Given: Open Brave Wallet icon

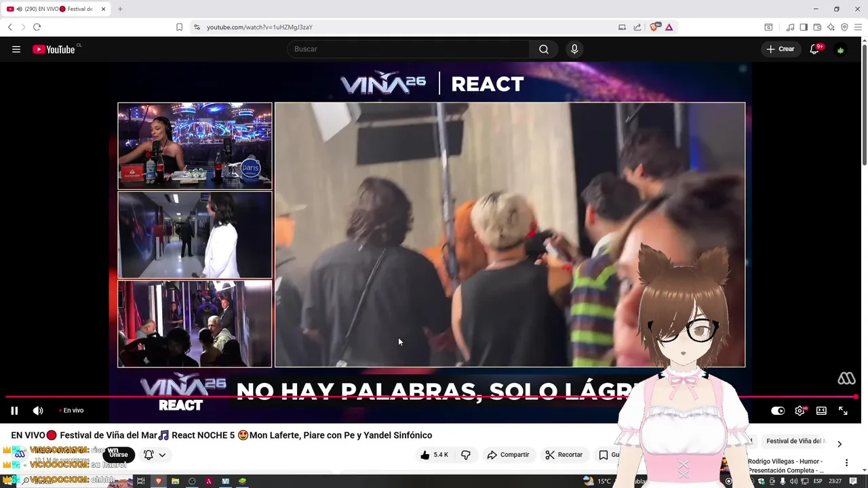Looking at the screenshot, I should tap(817, 27).
